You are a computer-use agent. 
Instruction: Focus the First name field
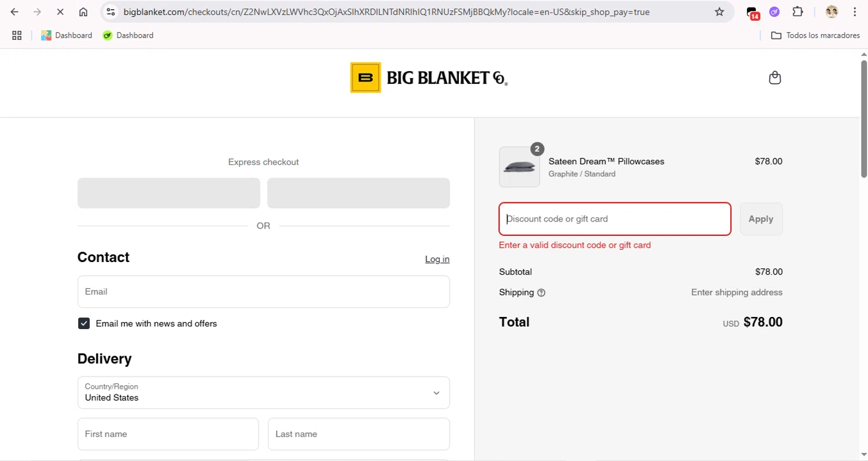coord(168,434)
